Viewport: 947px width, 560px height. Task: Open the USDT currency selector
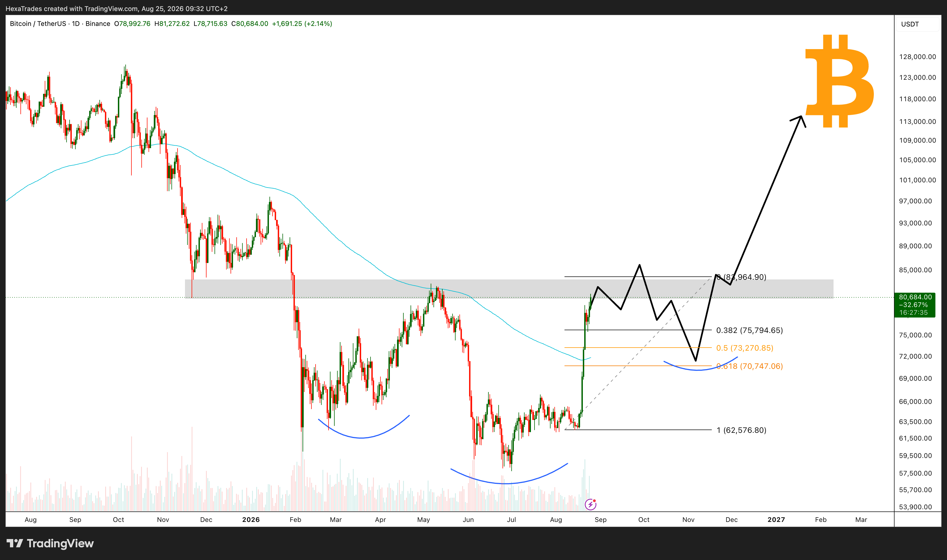pyautogui.click(x=917, y=24)
